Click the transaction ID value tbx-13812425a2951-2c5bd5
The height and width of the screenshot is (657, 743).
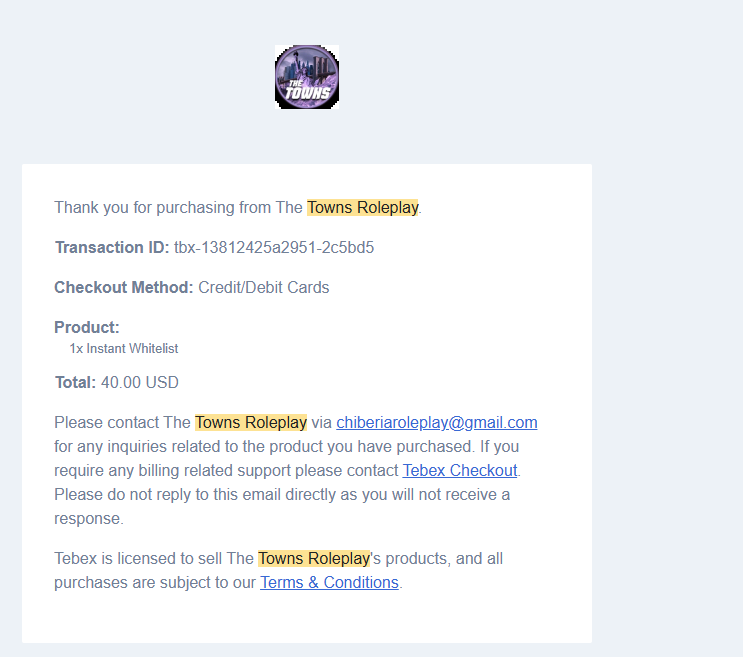click(274, 247)
